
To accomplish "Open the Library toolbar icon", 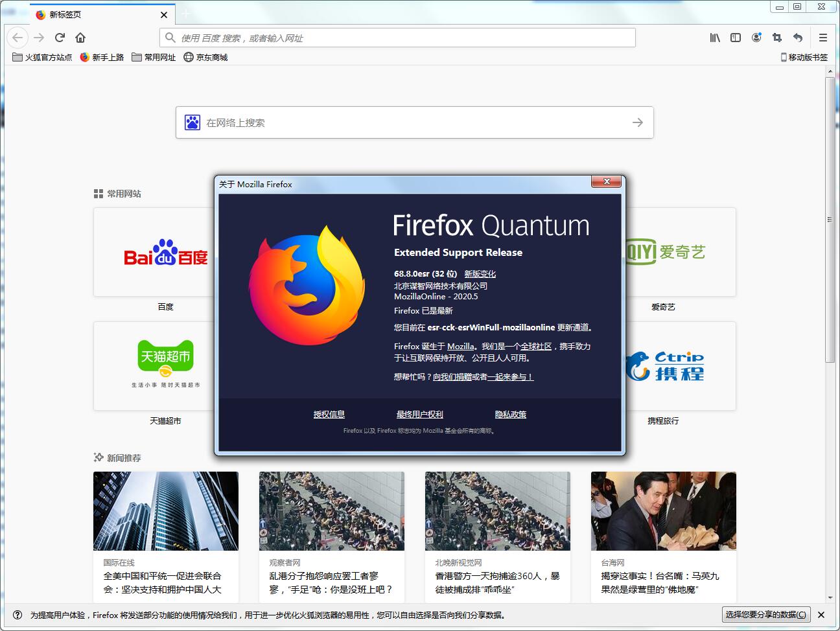I will (715, 38).
